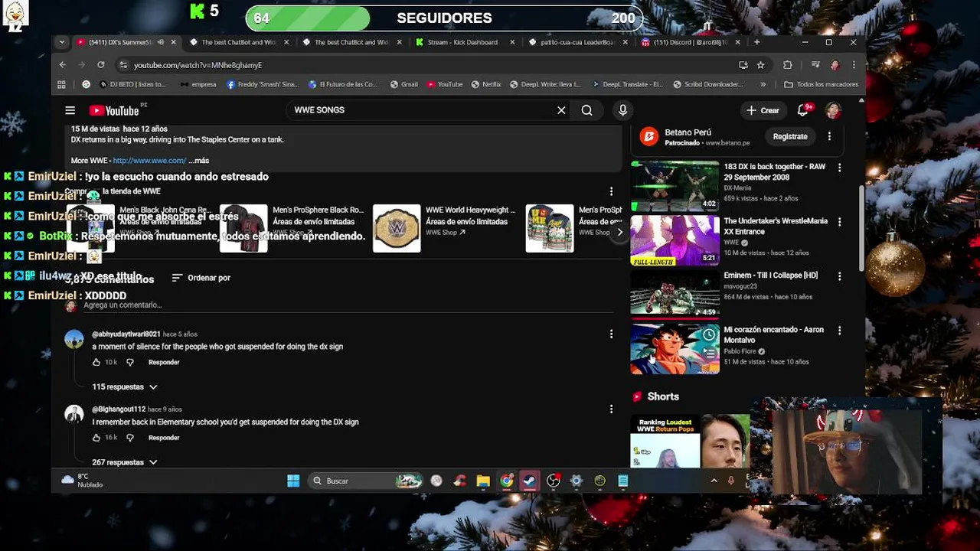Viewport: 980px width, 551px height.
Task: Open options for the Betano Perú ad
Action: [829, 136]
